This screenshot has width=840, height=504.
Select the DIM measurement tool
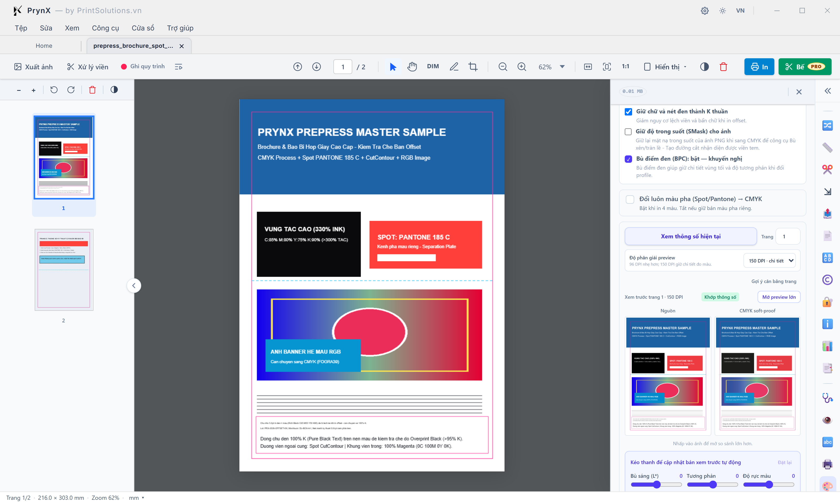point(433,67)
